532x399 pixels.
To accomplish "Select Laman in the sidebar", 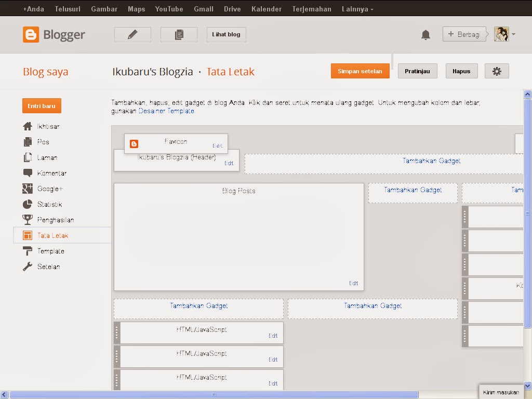I will [47, 157].
